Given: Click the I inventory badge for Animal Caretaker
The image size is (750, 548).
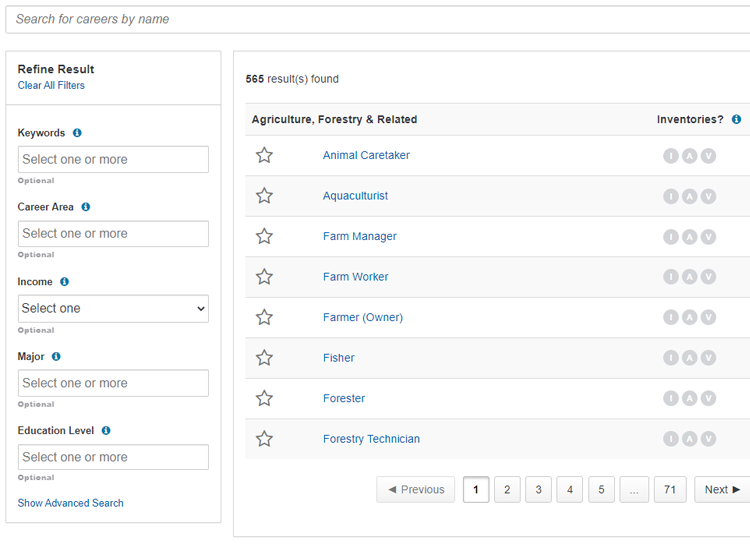Looking at the screenshot, I should point(671,155).
